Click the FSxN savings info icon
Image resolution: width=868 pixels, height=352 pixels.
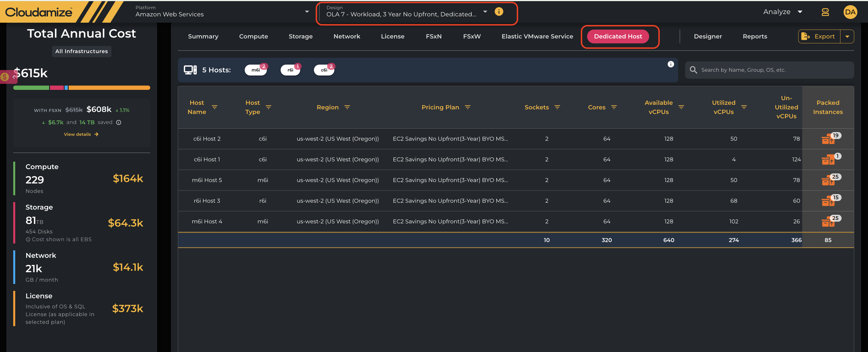[119, 122]
